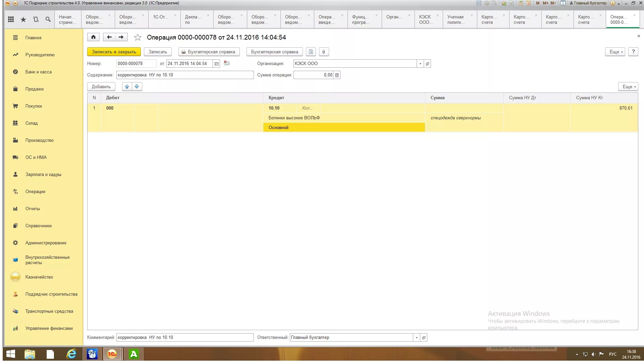The width and height of the screenshot is (644, 362).
Task: Open the Зарплата и кадры section
Action: pos(43,175)
